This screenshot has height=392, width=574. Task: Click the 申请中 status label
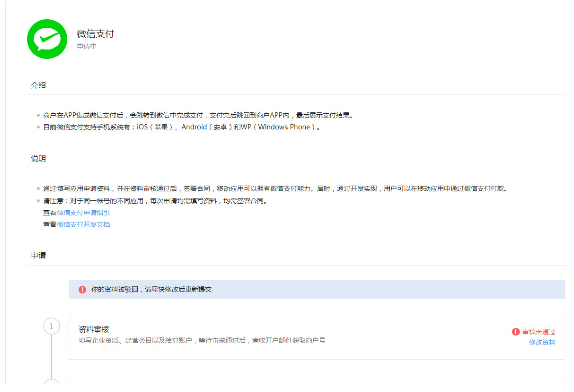click(87, 46)
